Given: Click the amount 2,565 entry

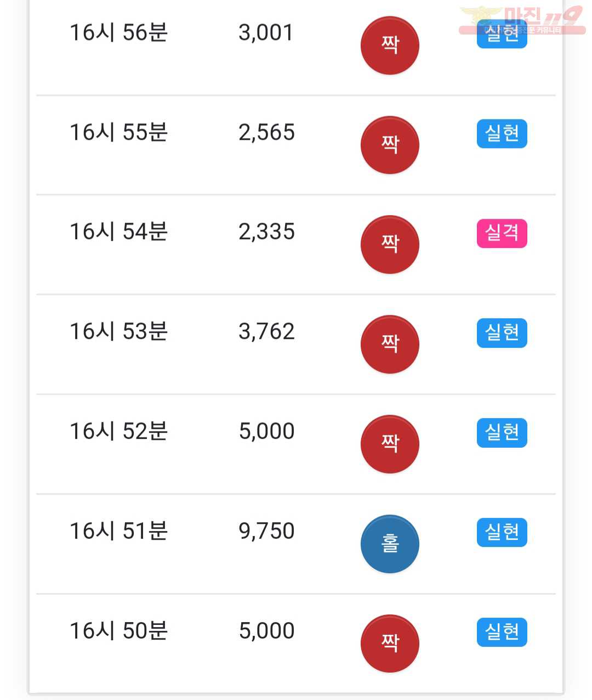Looking at the screenshot, I should tap(267, 132).
